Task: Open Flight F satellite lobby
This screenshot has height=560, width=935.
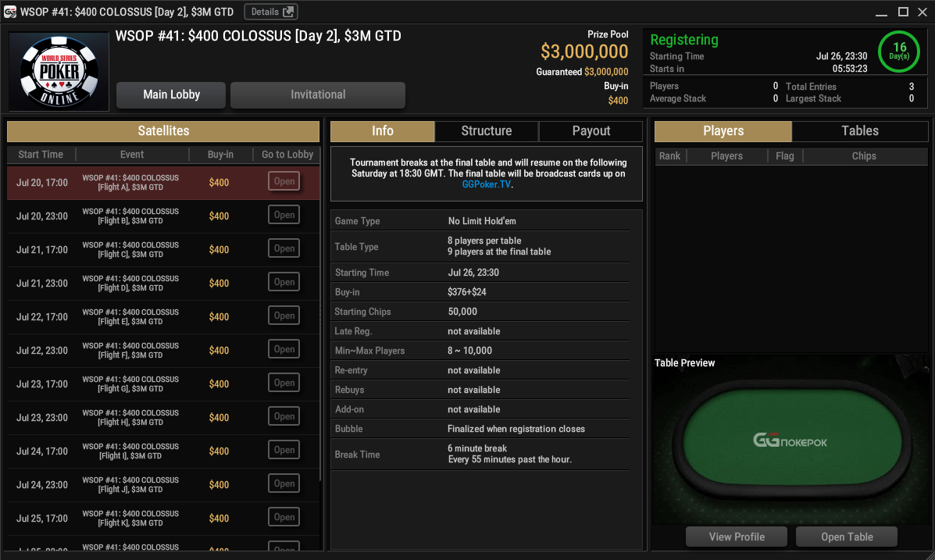Action: pos(284,349)
